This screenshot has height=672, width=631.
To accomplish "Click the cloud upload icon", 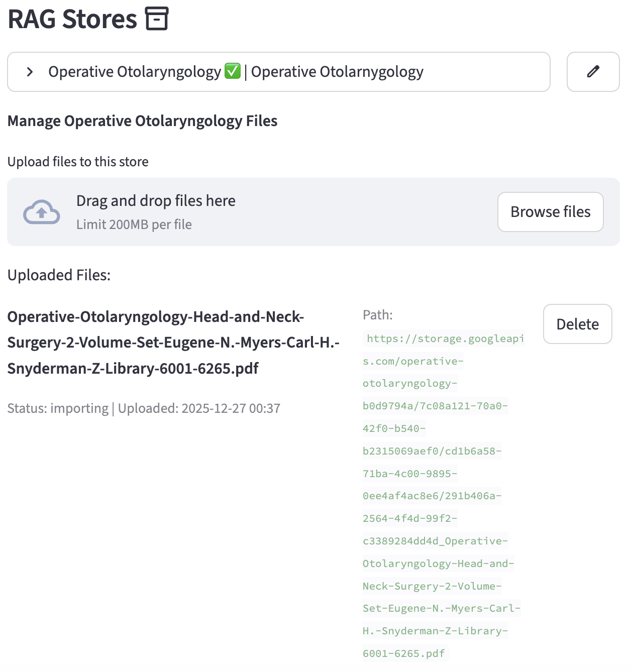I will tap(42, 212).
